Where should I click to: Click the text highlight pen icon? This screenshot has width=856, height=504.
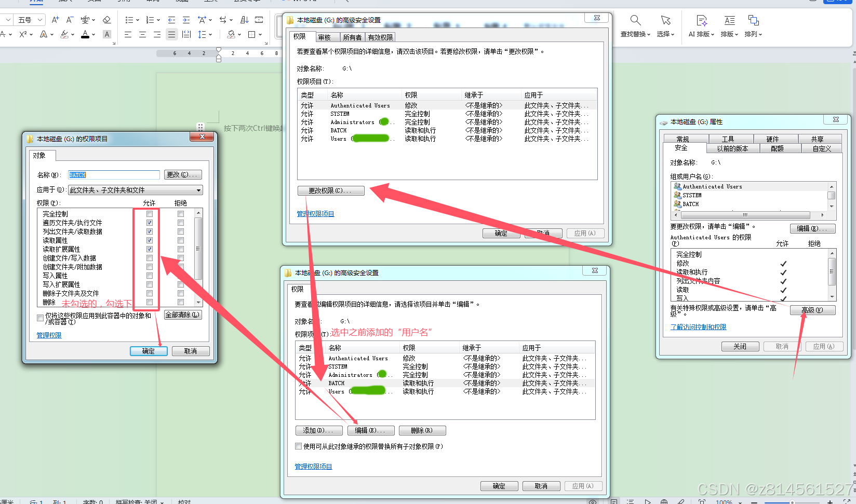pyautogui.click(x=64, y=34)
